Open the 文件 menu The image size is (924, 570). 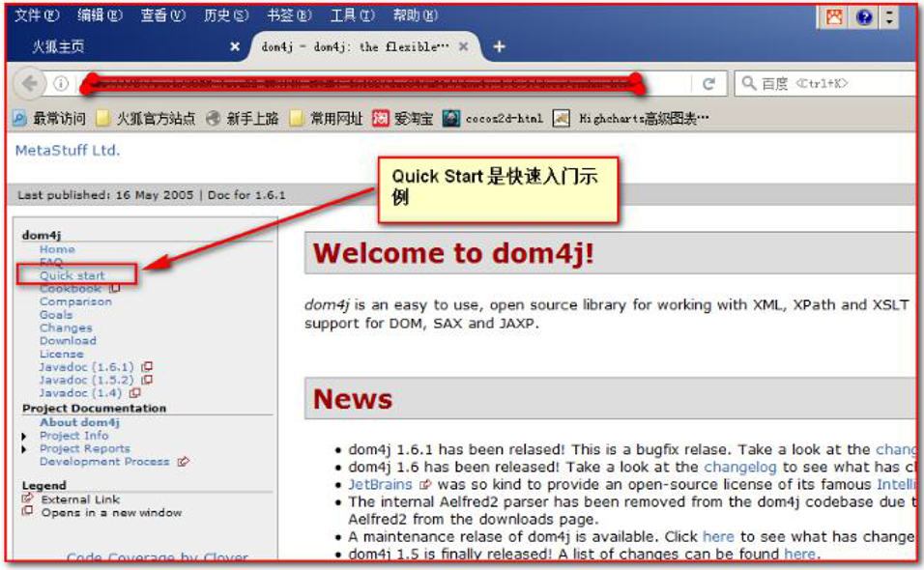click(x=36, y=15)
